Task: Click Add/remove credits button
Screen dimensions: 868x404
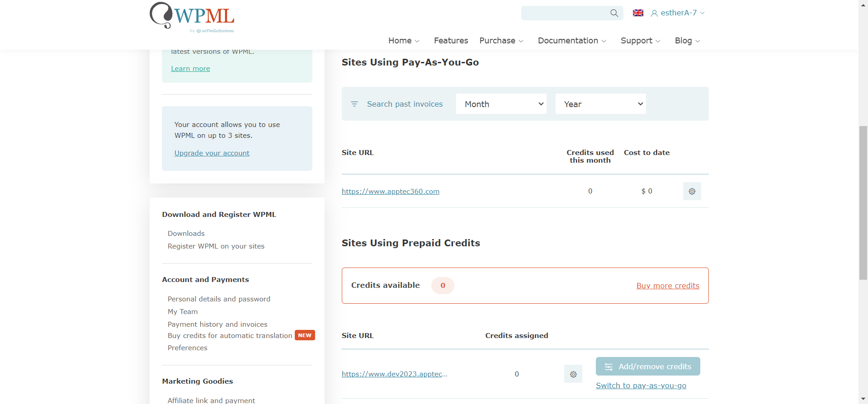Action: tap(648, 366)
